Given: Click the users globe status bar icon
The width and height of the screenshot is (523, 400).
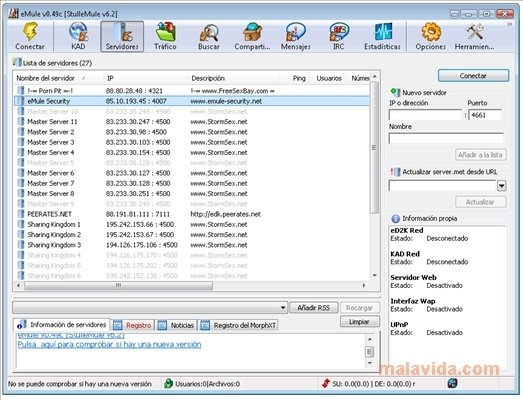Looking at the screenshot, I should pos(168,383).
